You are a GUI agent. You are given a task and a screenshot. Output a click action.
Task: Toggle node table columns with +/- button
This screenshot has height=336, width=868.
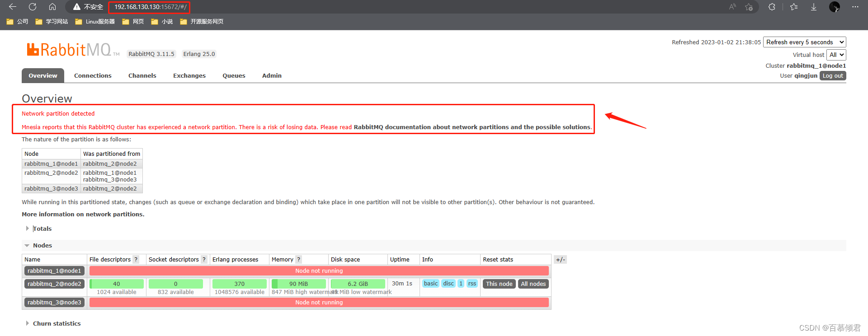click(x=560, y=259)
